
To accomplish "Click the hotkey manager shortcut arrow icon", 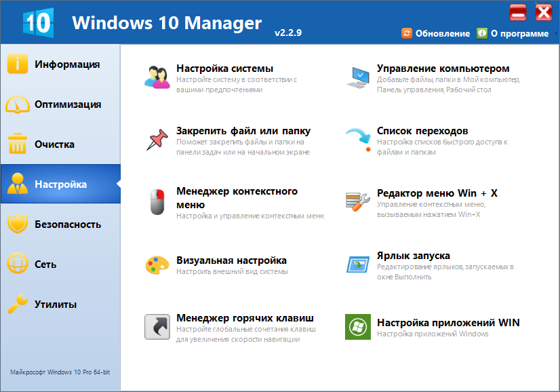I will point(157,327).
